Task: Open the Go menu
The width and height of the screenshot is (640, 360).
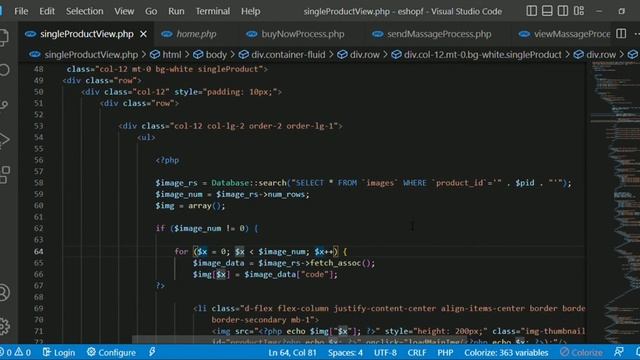Action: [151, 11]
